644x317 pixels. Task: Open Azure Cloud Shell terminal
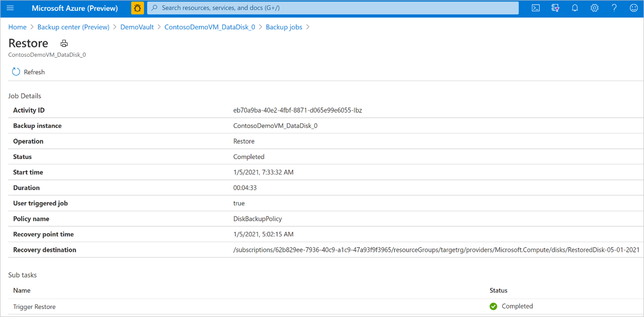click(535, 8)
